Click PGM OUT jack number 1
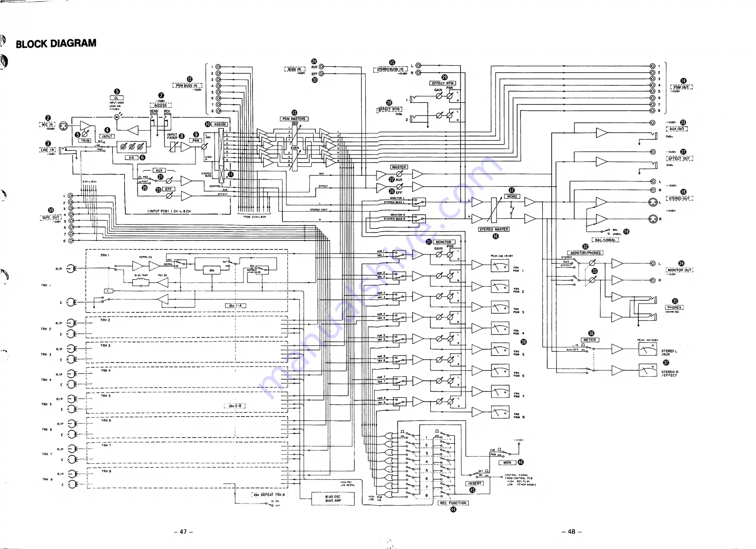 pyautogui.click(x=653, y=66)
